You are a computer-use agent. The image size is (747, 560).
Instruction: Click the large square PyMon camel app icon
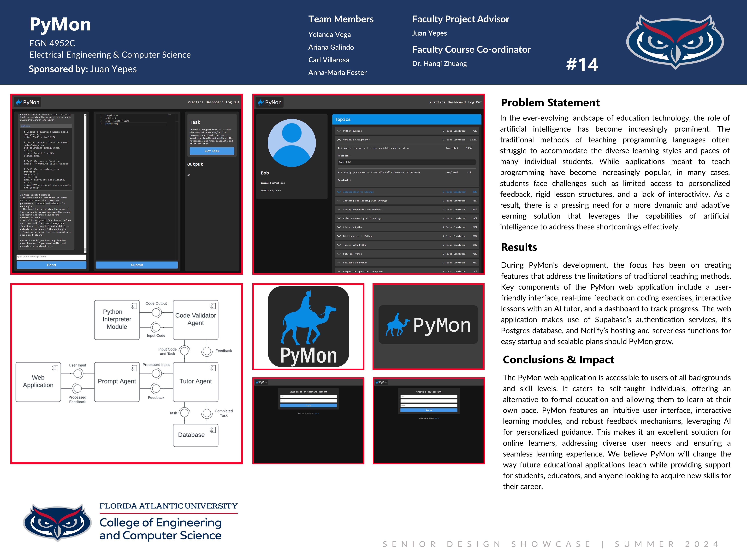tap(308, 326)
